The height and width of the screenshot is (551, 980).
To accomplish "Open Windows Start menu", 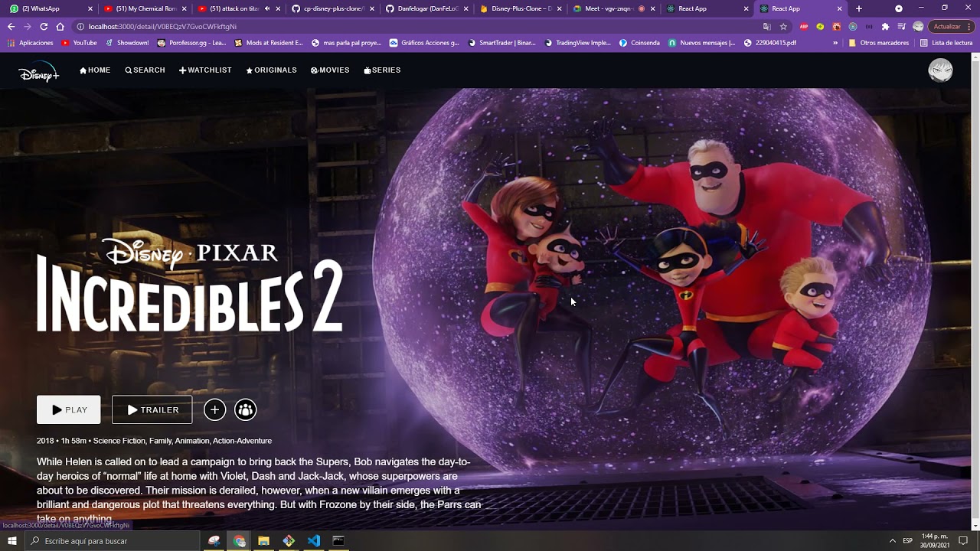I will tap(11, 541).
